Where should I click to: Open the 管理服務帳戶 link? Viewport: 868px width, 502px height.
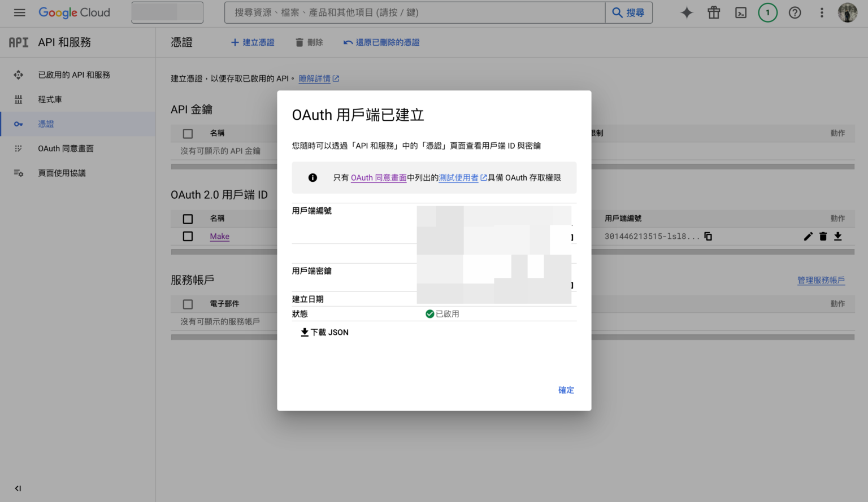821,280
